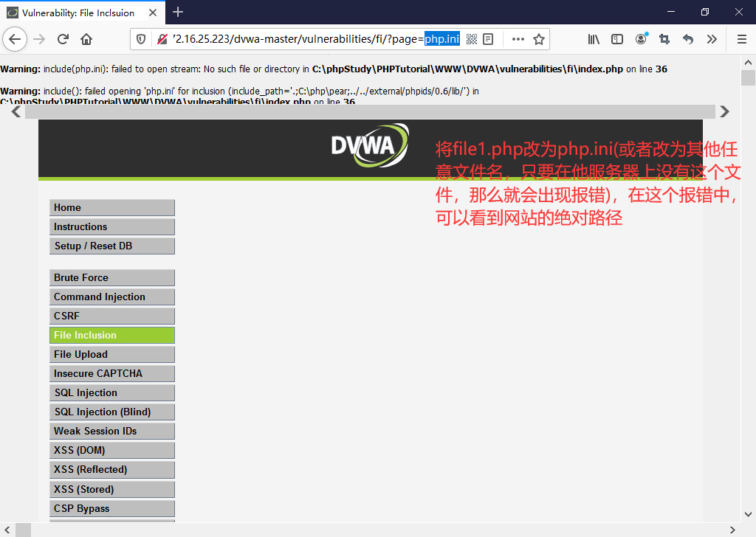Generate QR code for this page
This screenshot has height=537, width=756.
472,39
